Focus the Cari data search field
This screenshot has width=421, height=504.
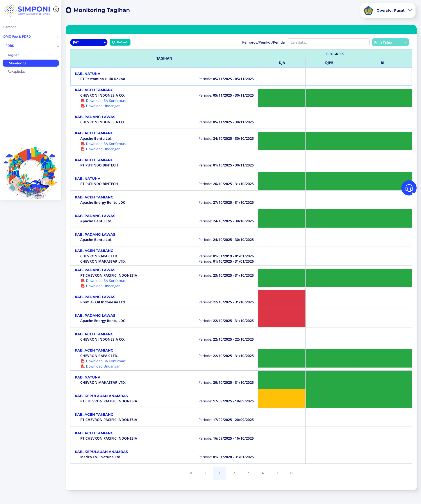click(x=328, y=42)
